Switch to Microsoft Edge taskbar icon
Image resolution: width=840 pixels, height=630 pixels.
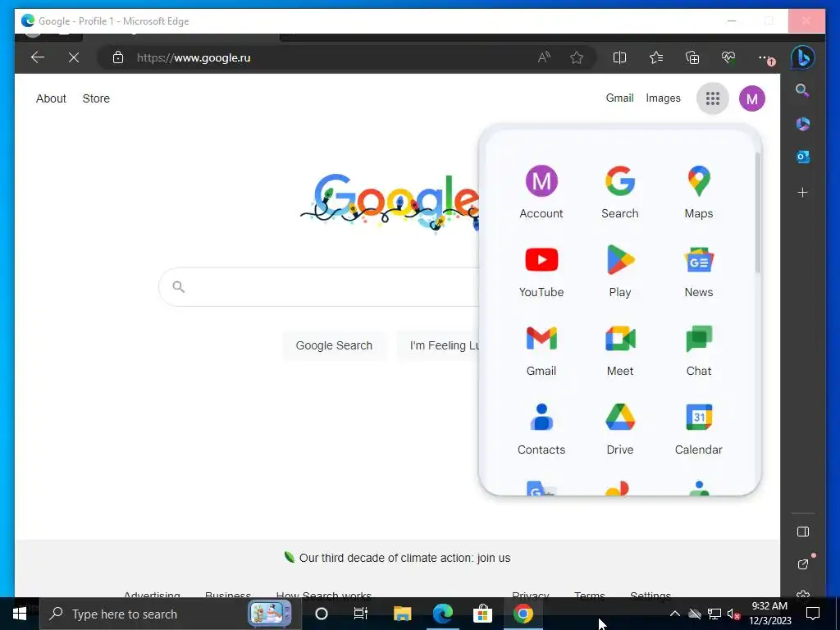coord(442,614)
